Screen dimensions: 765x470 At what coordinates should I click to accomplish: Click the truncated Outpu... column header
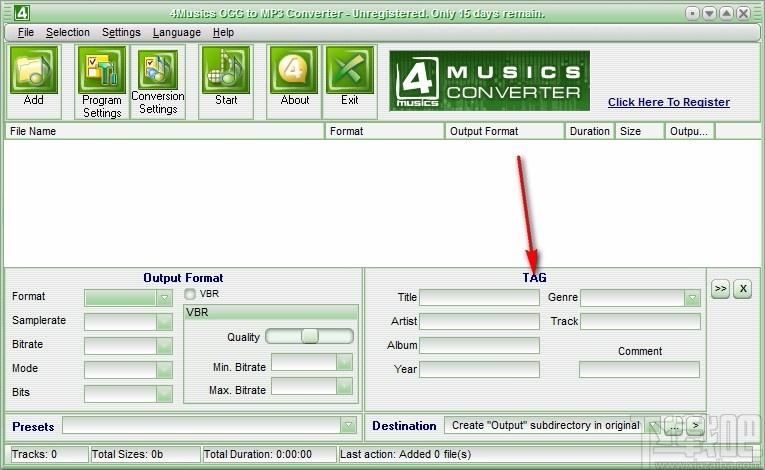point(690,131)
